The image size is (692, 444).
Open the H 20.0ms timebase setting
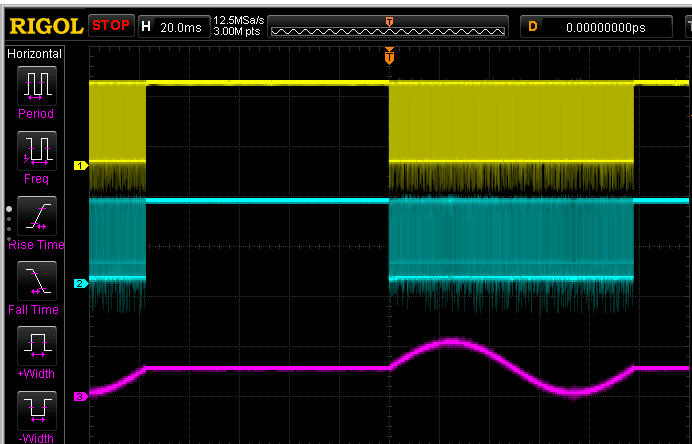(x=171, y=26)
